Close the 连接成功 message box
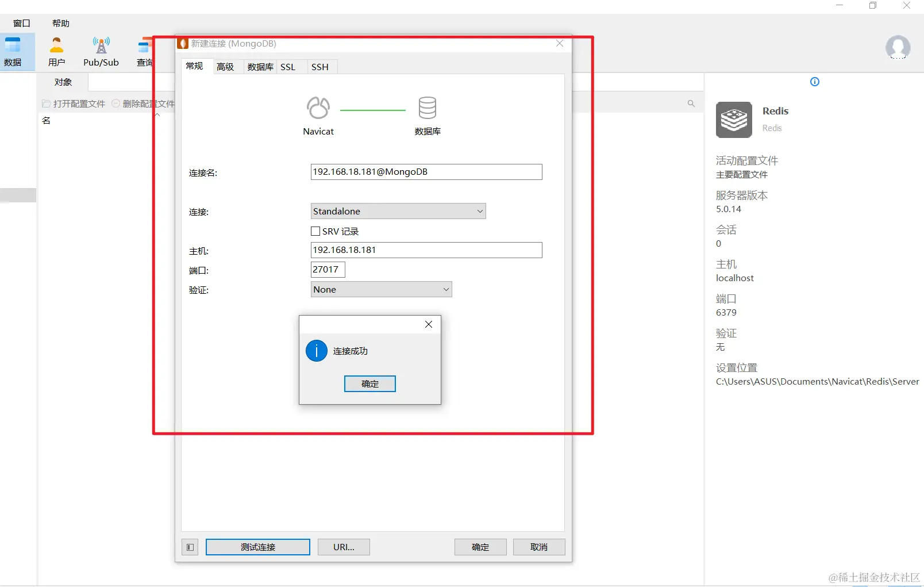This screenshot has height=587, width=924. pyautogui.click(x=428, y=324)
